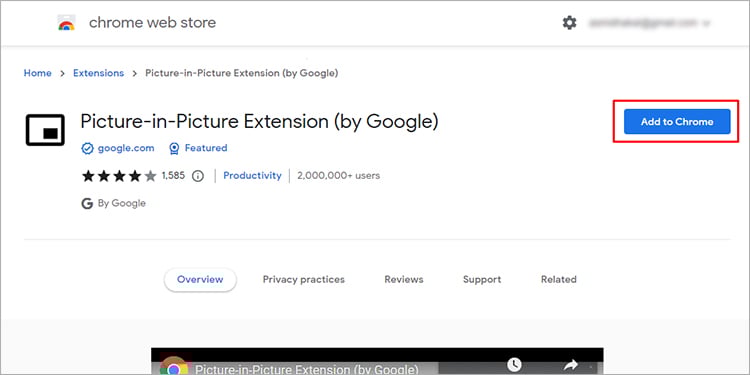Click the verified publisher checkmark badge

[x=87, y=149]
